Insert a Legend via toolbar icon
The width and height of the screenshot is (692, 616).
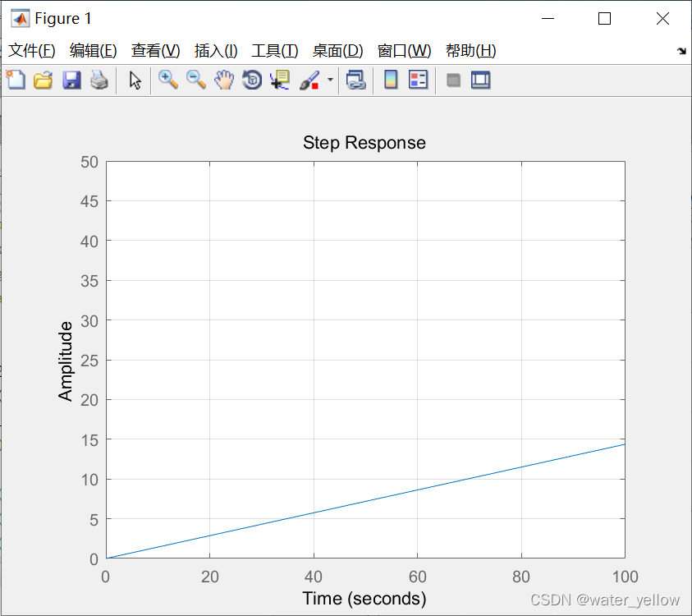click(x=419, y=80)
